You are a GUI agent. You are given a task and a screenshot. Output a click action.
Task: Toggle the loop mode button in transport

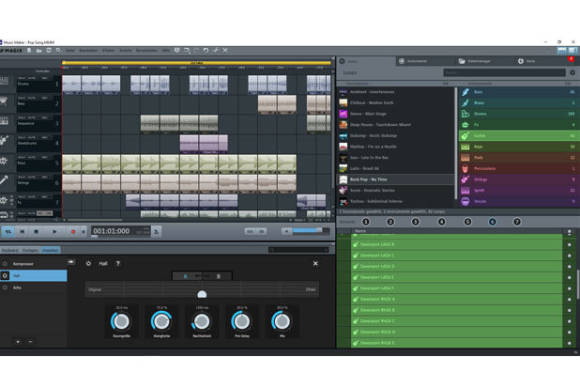point(8,232)
